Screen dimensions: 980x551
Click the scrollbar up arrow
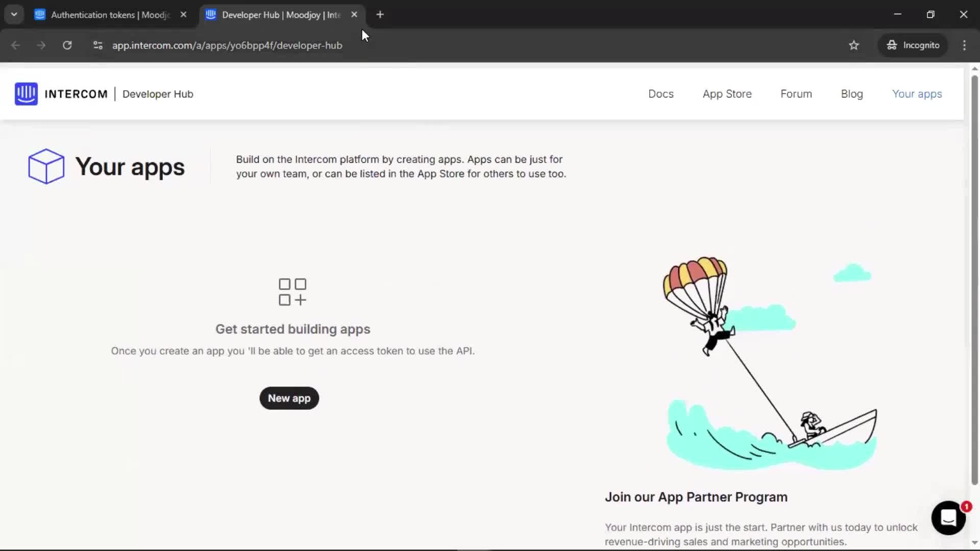coord(974,68)
